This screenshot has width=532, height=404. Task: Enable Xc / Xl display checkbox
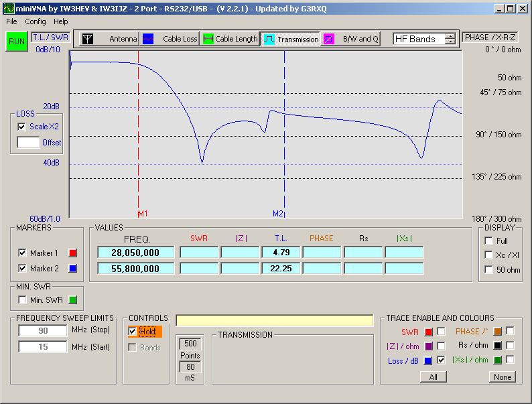click(488, 255)
